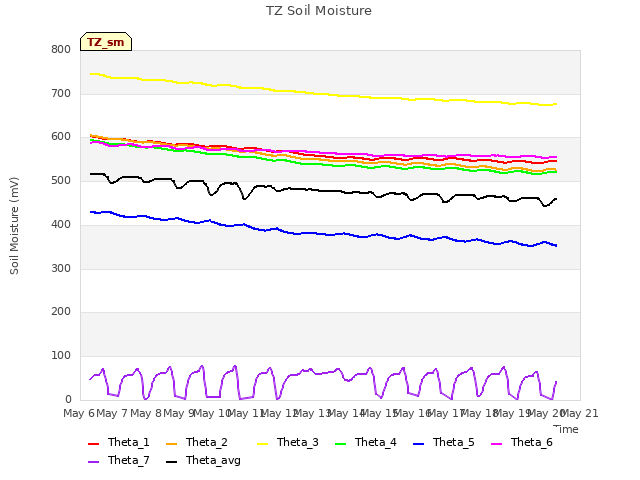Click the blue Theta_5 legend swatch
640x480 pixels.
coord(418,443)
